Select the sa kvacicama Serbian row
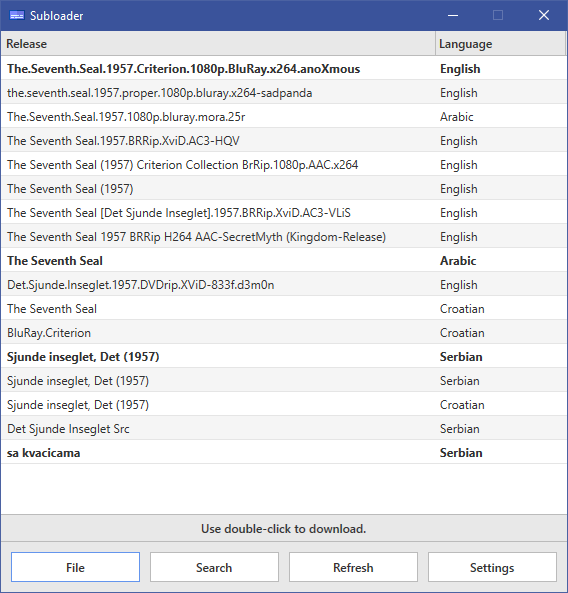 [284, 453]
